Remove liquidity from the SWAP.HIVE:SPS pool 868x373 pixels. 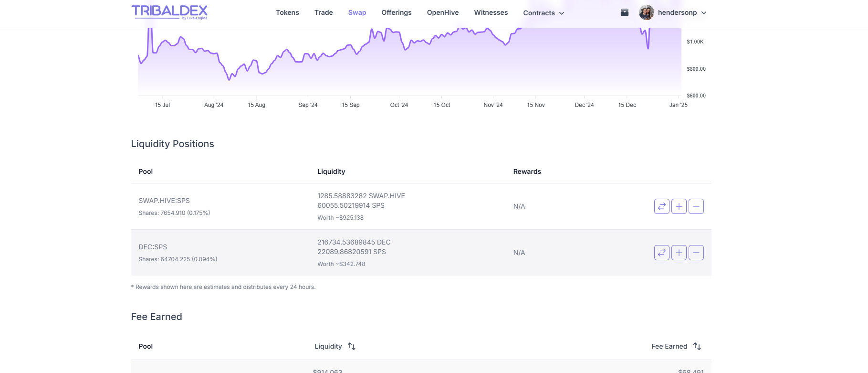(696, 206)
